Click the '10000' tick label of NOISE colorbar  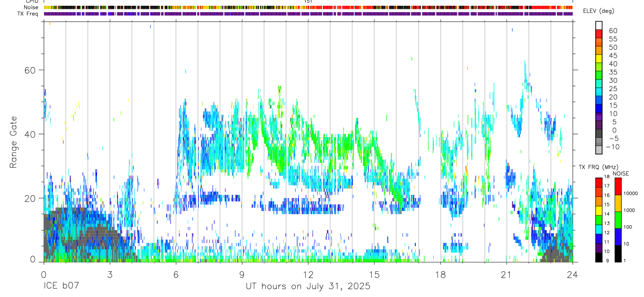tap(630, 193)
